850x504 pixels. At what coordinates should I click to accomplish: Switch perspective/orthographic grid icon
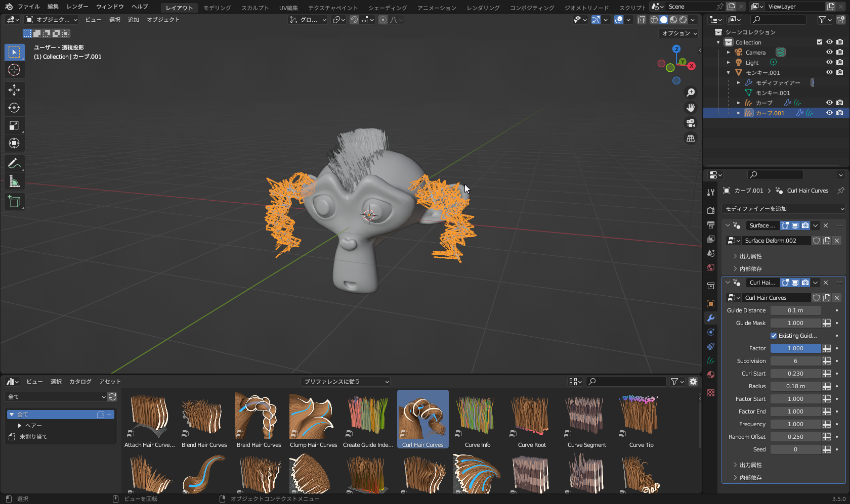click(691, 138)
